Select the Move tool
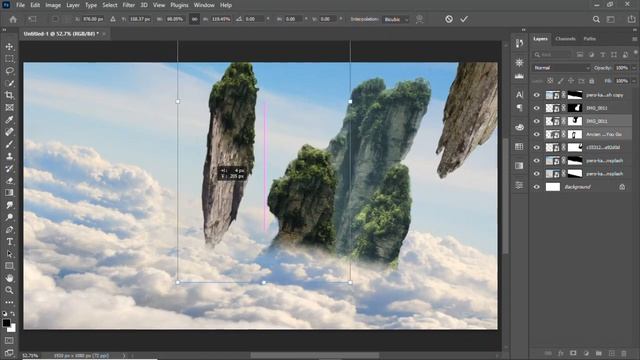The height and width of the screenshot is (360, 640). click(x=9, y=47)
